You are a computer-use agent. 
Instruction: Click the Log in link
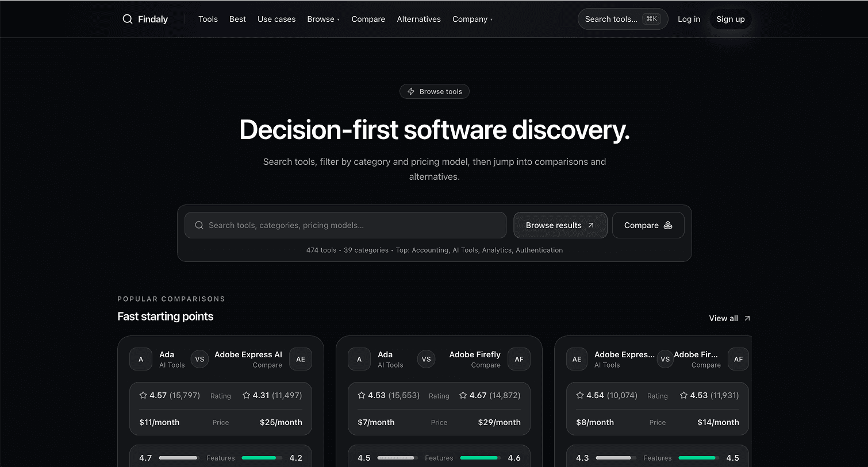coord(689,19)
